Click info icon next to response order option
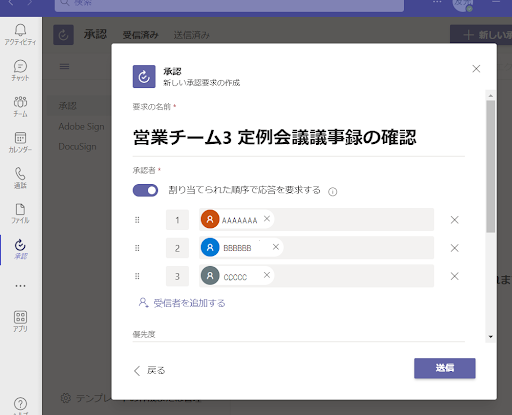The width and height of the screenshot is (512, 415). click(x=333, y=192)
